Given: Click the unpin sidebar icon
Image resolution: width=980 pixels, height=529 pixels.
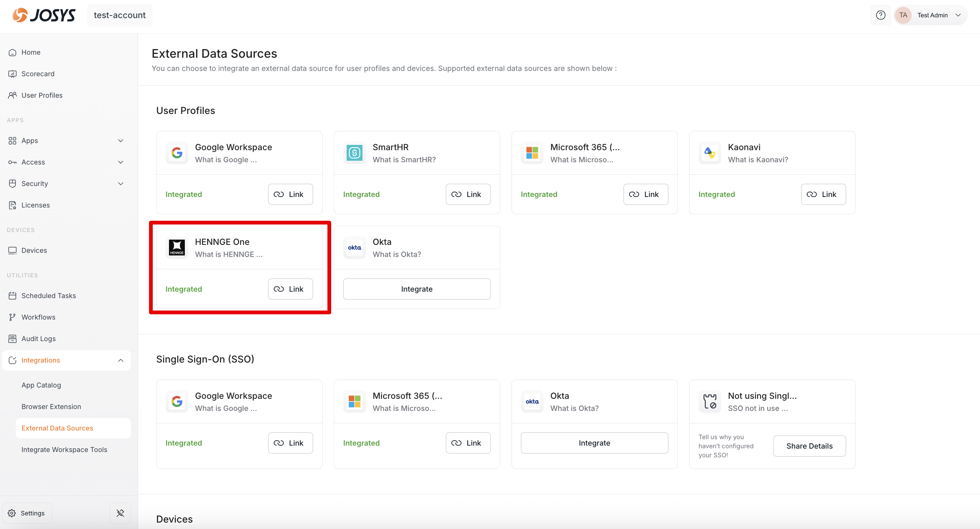Looking at the screenshot, I should [120, 513].
